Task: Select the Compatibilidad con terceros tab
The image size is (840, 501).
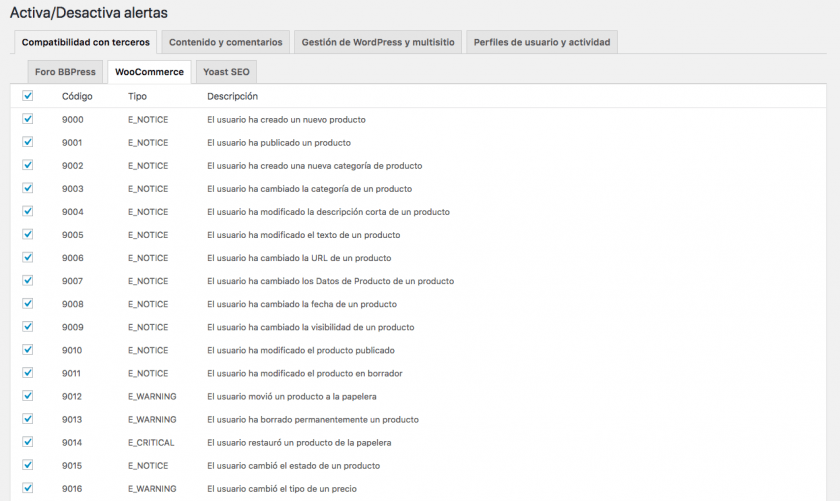Action: tap(86, 42)
